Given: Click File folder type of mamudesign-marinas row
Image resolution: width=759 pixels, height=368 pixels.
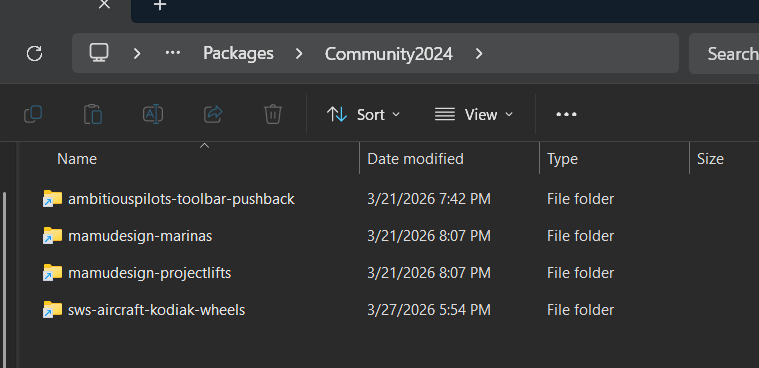Looking at the screenshot, I should [580, 236].
